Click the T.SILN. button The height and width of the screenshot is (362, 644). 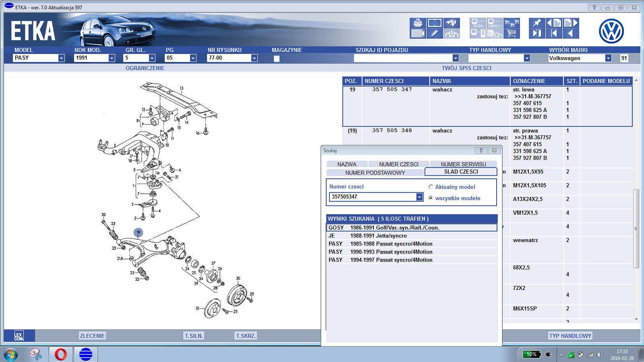pos(194,336)
